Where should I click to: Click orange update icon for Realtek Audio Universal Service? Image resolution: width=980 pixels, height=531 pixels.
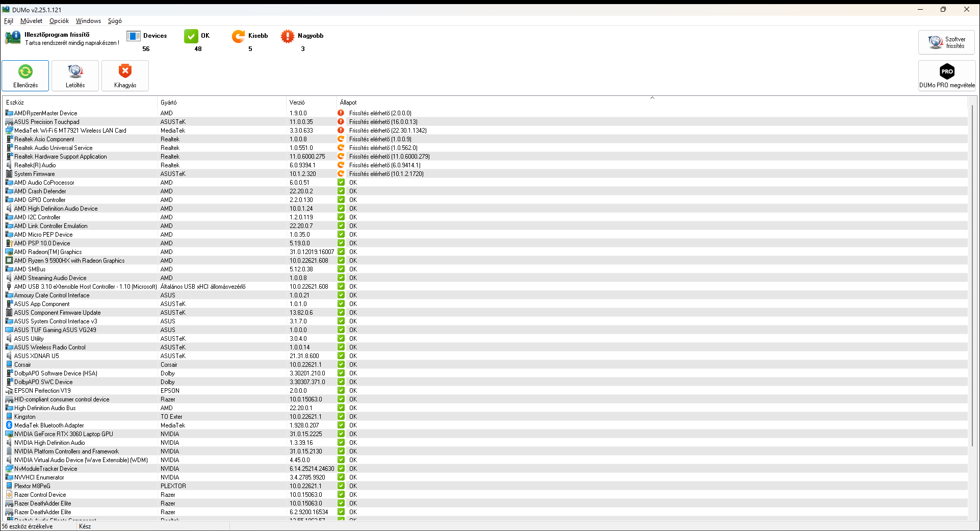tap(341, 148)
